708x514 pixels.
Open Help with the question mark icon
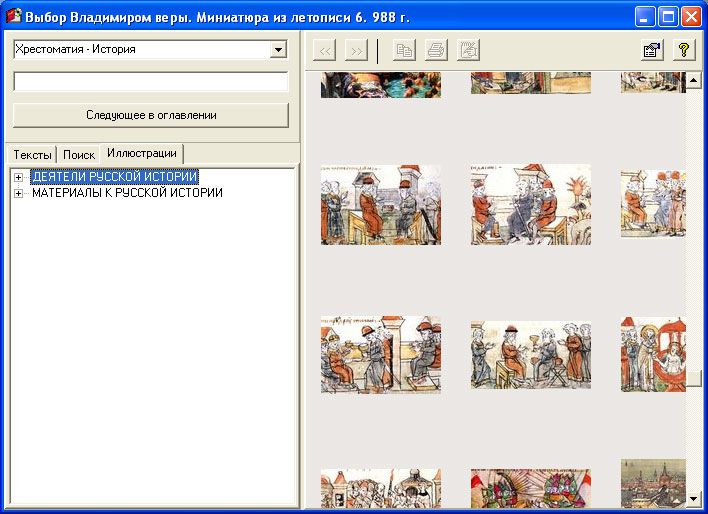pyautogui.click(x=683, y=50)
